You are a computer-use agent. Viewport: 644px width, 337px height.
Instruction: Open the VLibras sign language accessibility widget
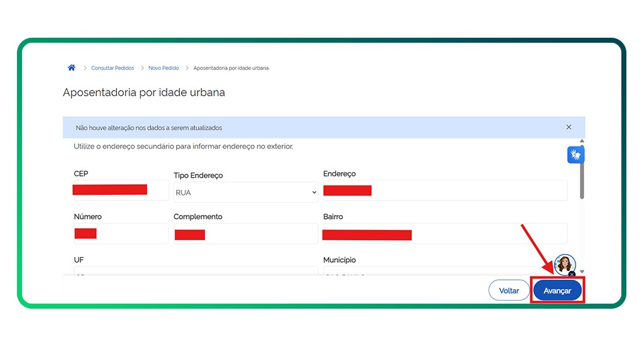tap(575, 154)
